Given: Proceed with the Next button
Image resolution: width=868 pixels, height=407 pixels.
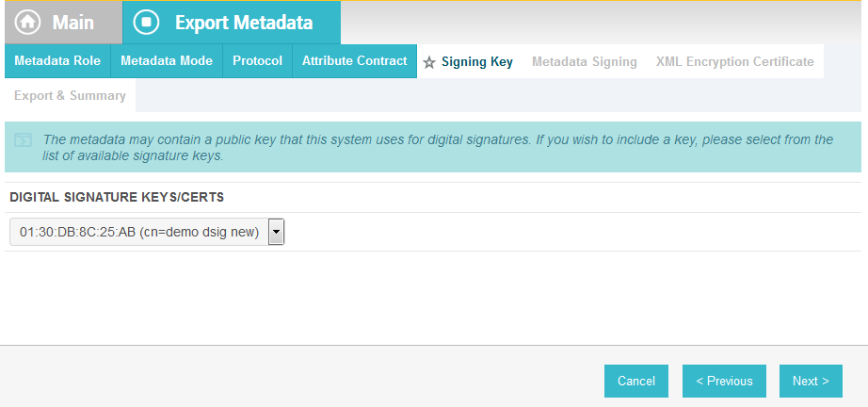Looking at the screenshot, I should tap(811, 381).
